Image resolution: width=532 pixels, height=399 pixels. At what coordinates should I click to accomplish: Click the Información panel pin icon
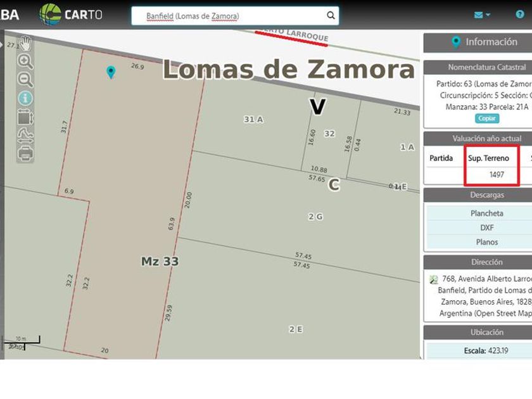[x=455, y=42]
